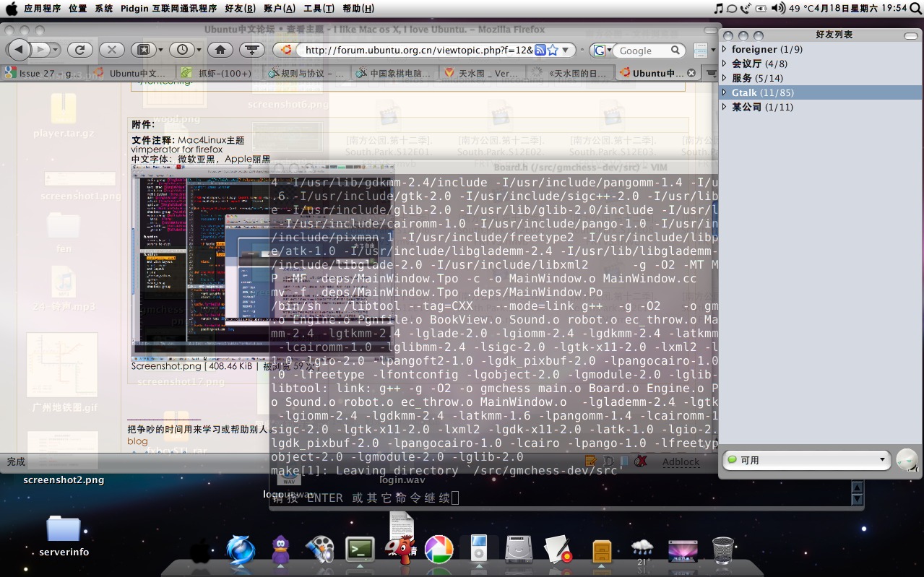Open the 工具(T) menu

(x=319, y=8)
